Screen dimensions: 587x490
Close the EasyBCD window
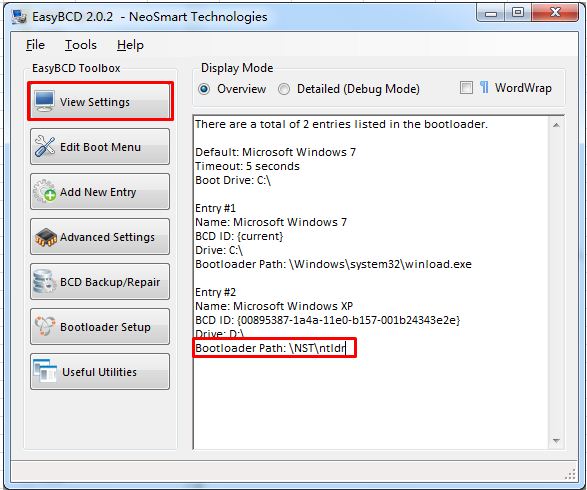[x=555, y=13]
